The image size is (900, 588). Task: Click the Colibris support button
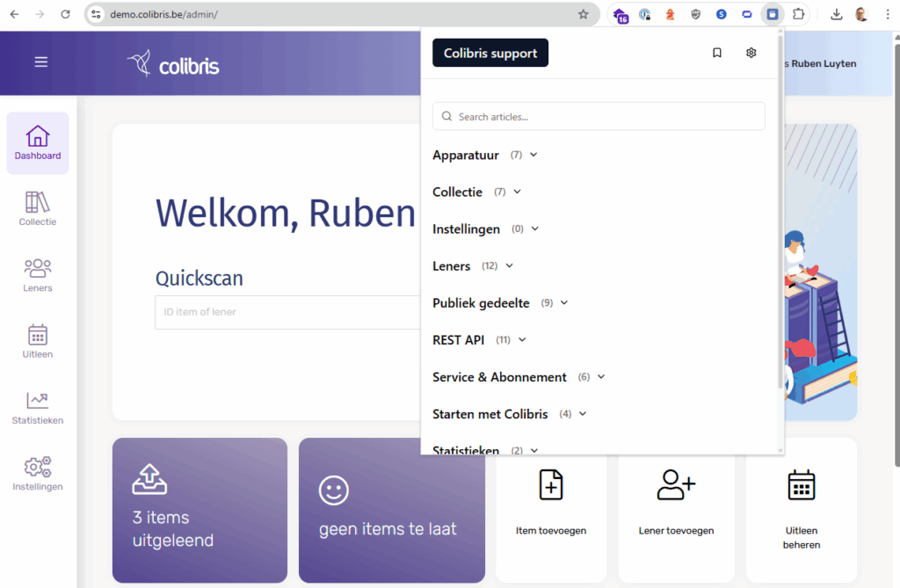coord(490,53)
